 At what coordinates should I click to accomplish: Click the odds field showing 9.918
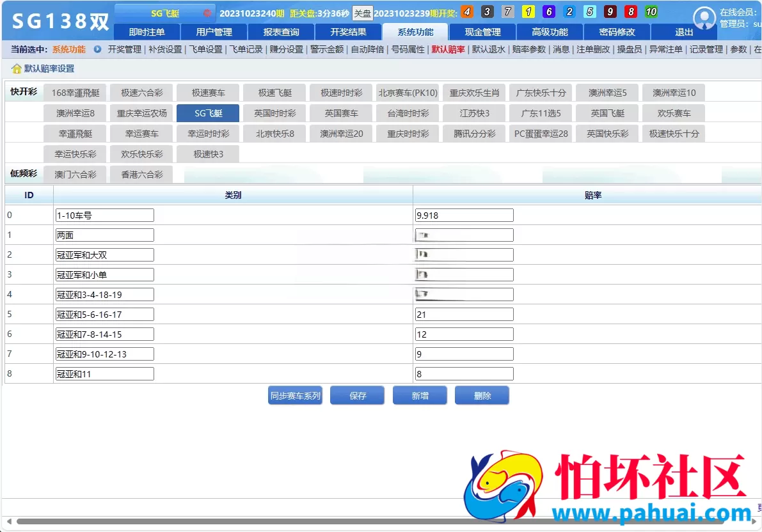pos(464,215)
